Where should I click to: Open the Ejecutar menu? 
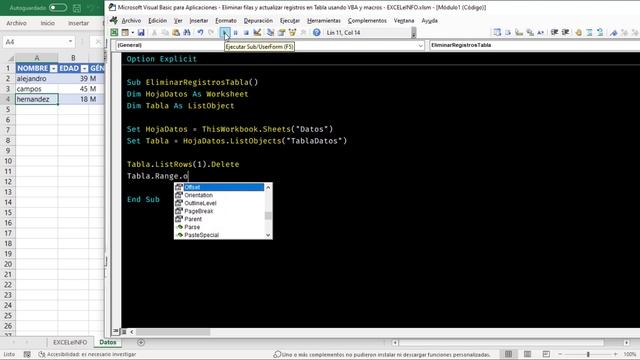(x=290, y=20)
